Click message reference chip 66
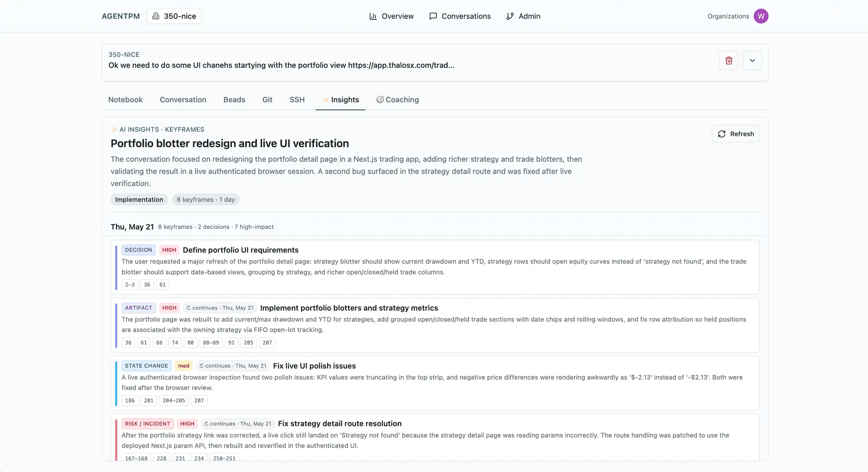 [159, 343]
